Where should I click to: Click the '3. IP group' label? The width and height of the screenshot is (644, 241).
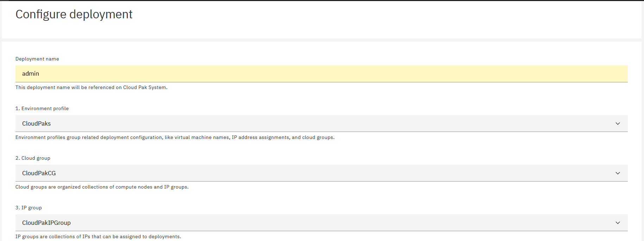pyautogui.click(x=29, y=208)
